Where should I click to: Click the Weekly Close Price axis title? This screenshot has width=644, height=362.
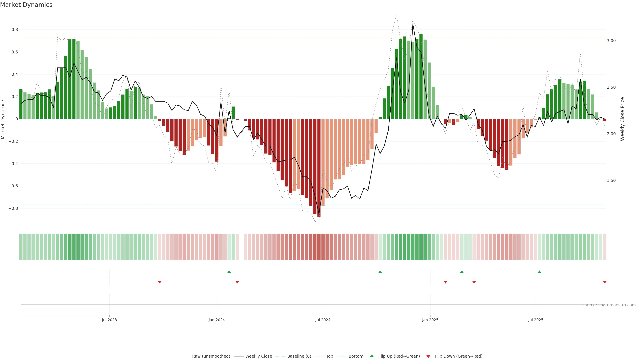[x=622, y=119]
